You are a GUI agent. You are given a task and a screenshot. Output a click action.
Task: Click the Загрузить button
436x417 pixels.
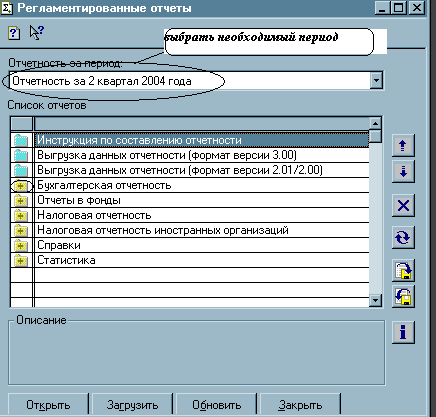pyautogui.click(x=132, y=405)
